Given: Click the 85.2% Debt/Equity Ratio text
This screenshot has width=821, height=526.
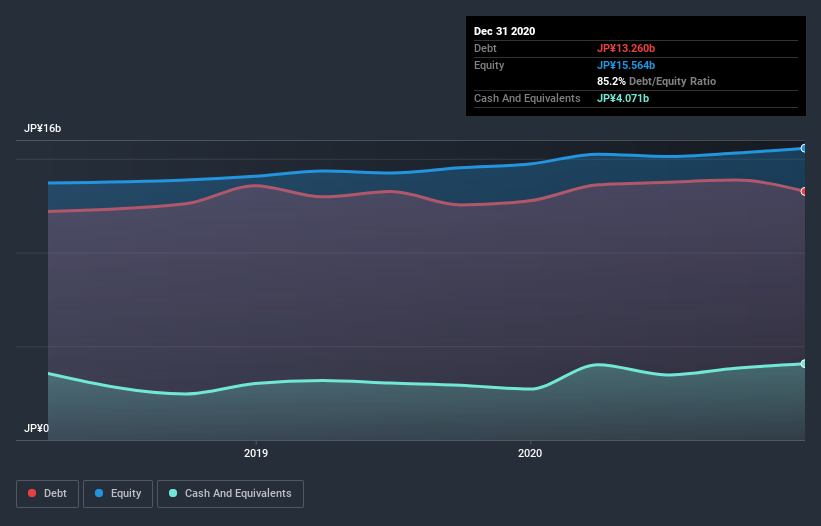Looking at the screenshot, I should [x=657, y=81].
